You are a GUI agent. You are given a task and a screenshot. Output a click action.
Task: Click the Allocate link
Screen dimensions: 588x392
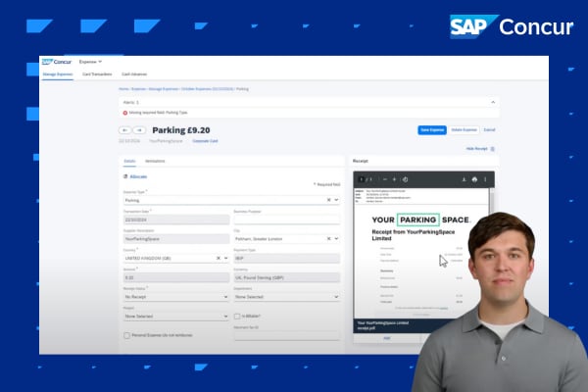click(138, 176)
